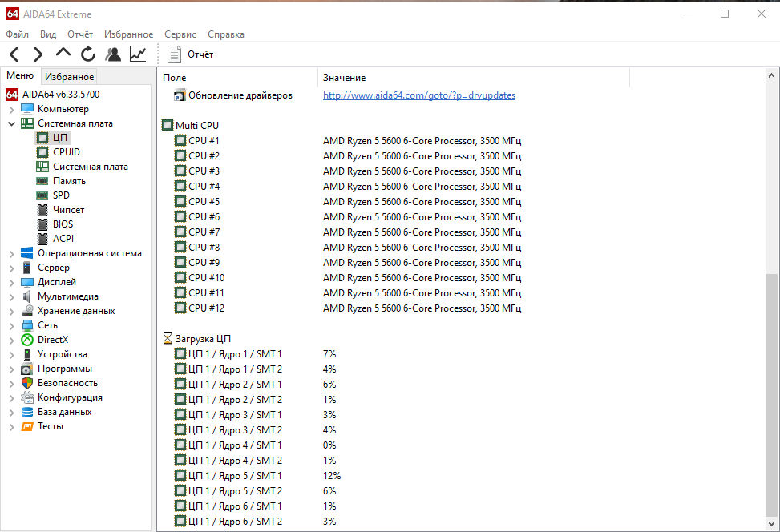Click the scrollbar up arrow in report pane
Image resolution: width=780 pixels, height=532 pixels.
[x=771, y=75]
